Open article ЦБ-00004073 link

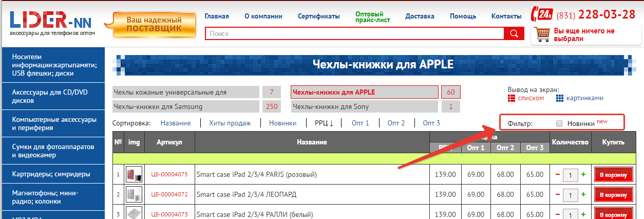click(x=169, y=214)
